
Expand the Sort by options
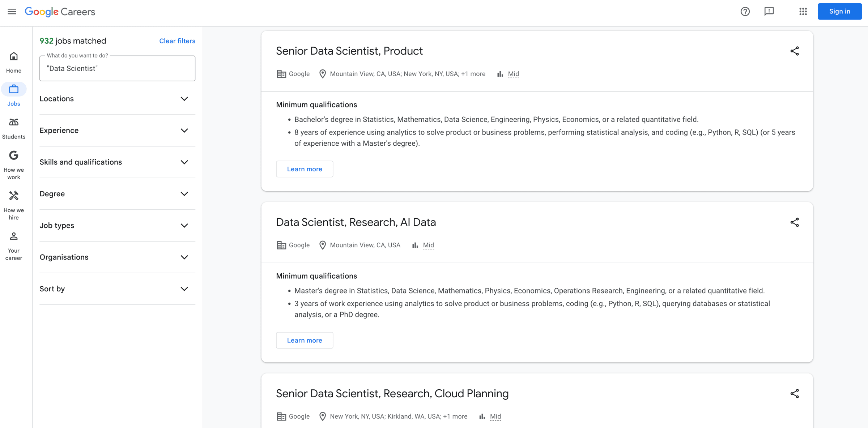(117, 289)
